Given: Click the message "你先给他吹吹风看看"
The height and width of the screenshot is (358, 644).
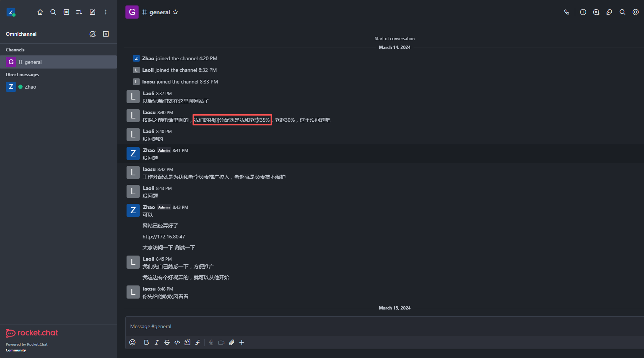Looking at the screenshot, I should tap(166, 296).
